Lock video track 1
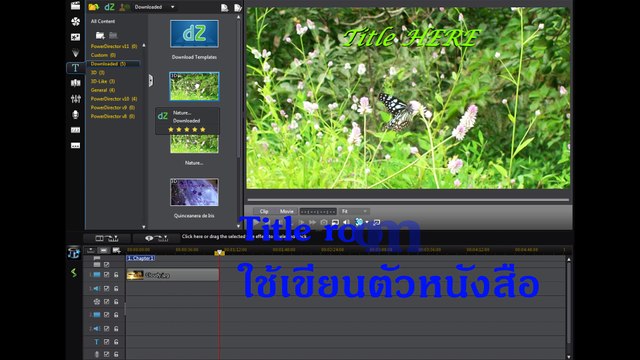 point(116,275)
